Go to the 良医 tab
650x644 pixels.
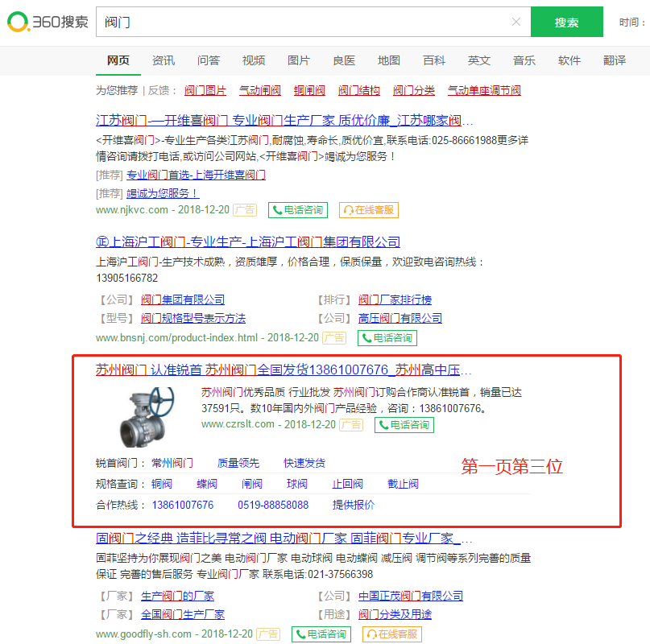344,60
